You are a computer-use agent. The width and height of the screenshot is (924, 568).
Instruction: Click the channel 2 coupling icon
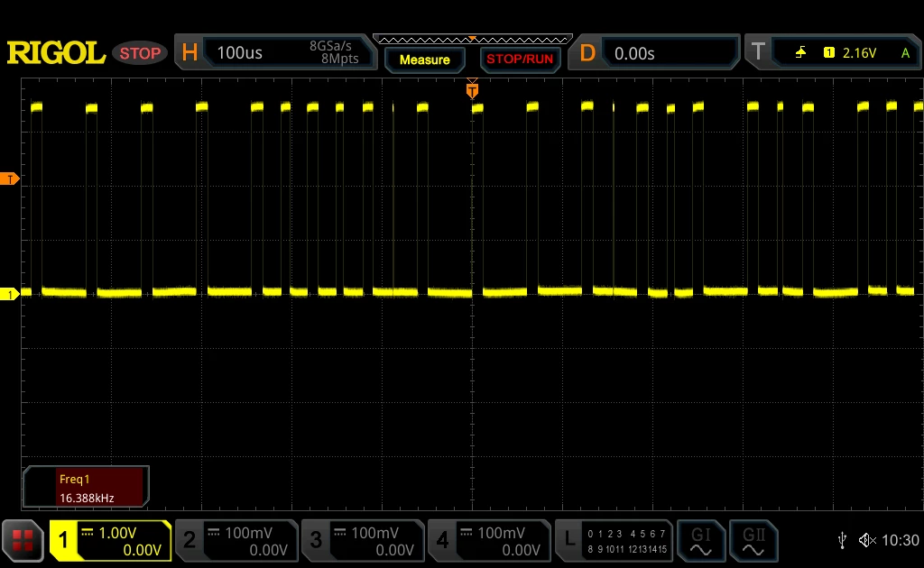214,532
